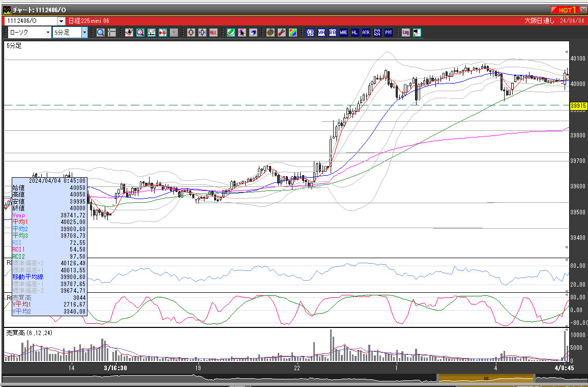Click the 売買高 3044 row
This screenshot has height=387, width=588.
point(49,298)
